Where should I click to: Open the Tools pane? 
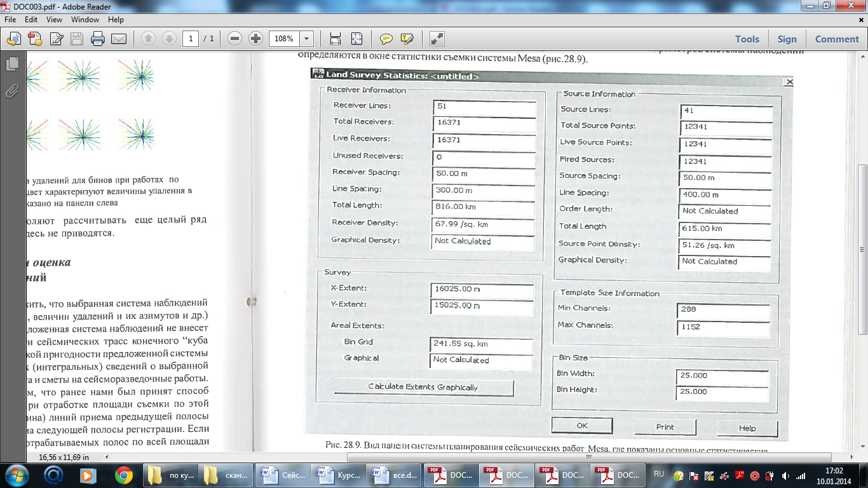pyautogui.click(x=747, y=39)
